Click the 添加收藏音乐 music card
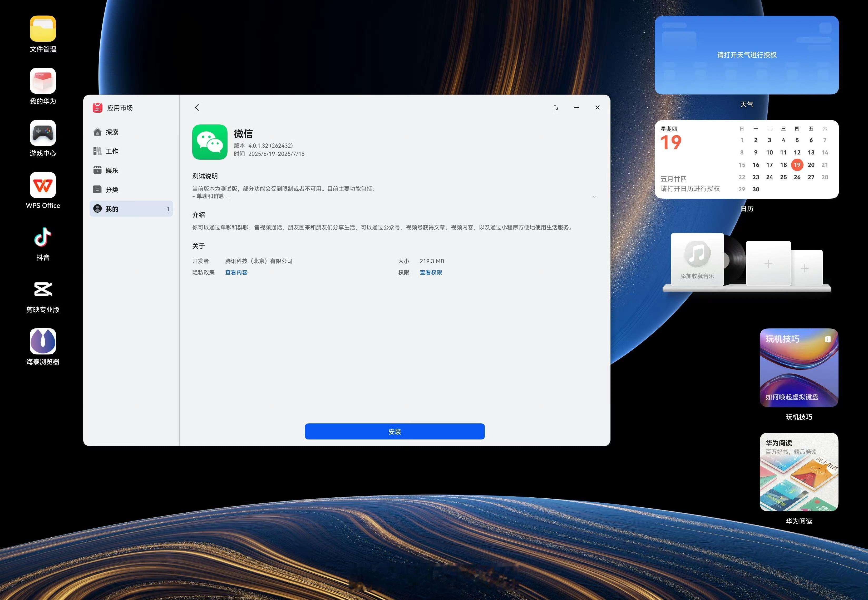The width and height of the screenshot is (868, 600). tap(697, 259)
